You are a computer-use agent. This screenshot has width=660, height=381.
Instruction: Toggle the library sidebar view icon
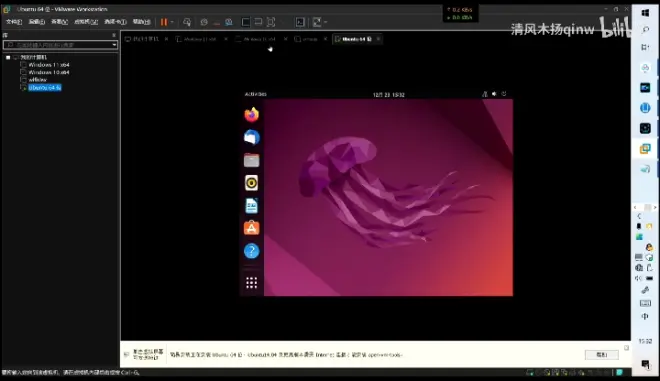246,22
